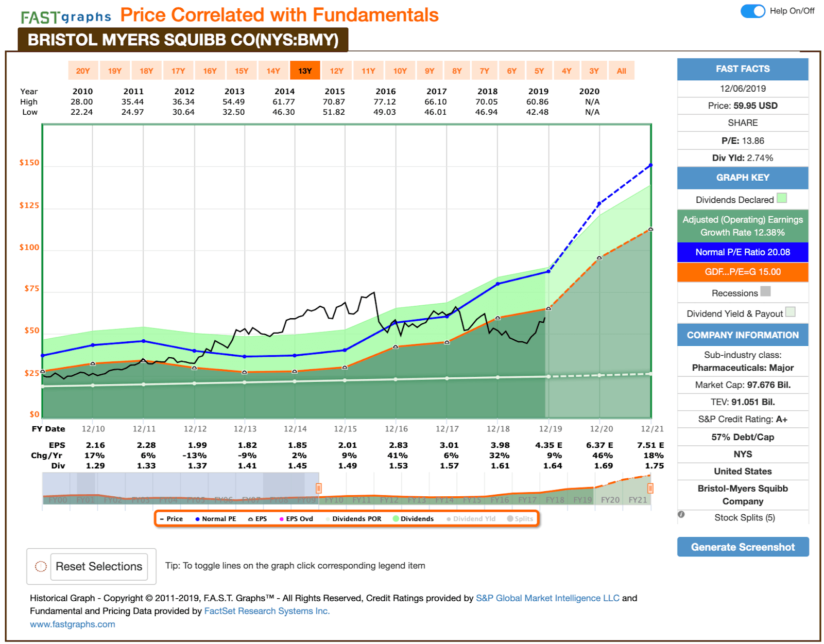
Task: Click the Bristol Myers Squibb ticker title
Action: pos(183,40)
